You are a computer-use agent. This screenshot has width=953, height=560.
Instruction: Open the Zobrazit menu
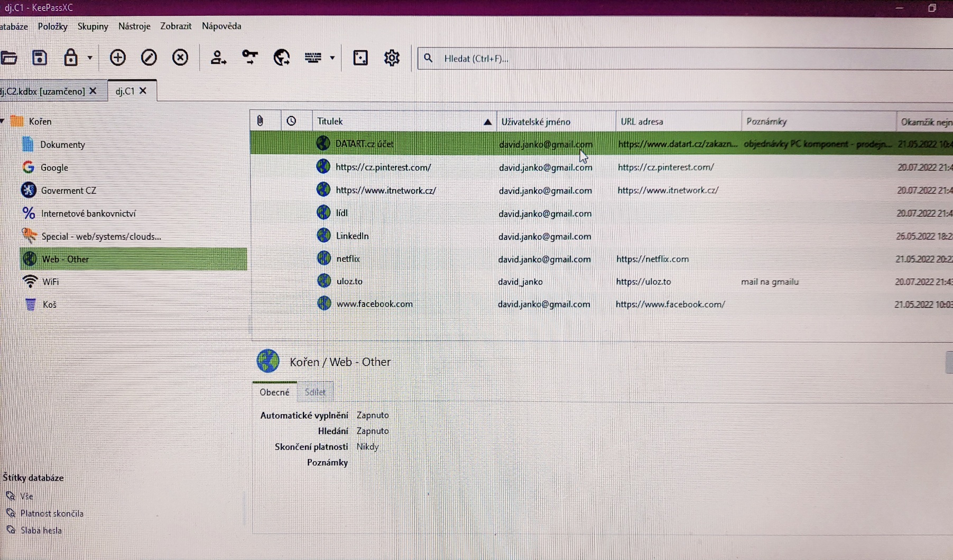click(x=175, y=26)
